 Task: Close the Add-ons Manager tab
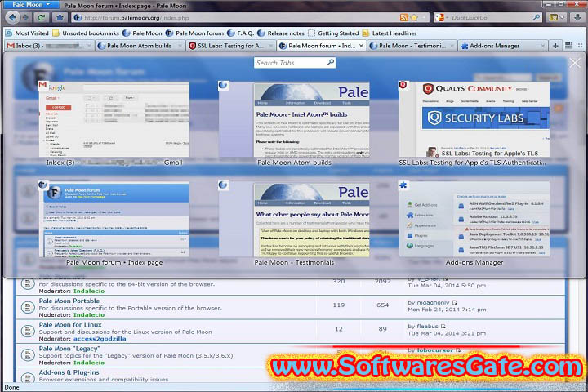[542, 46]
